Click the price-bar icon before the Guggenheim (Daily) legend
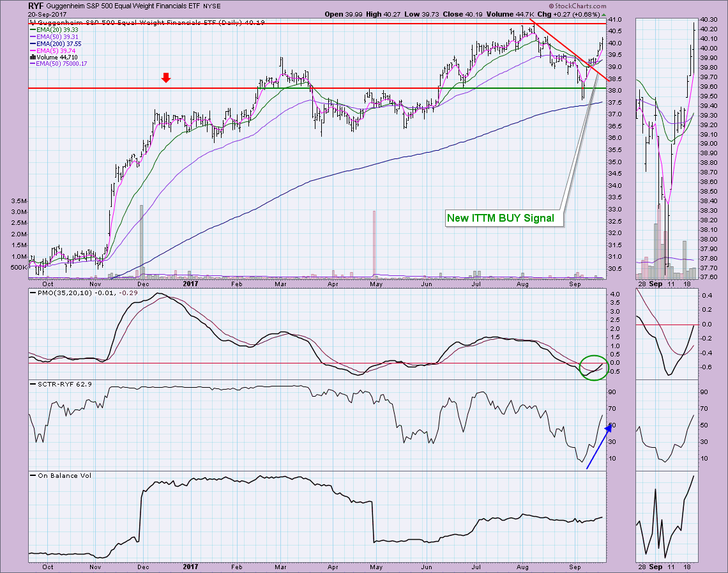Image resolution: width=728 pixels, height=573 pixels. coord(33,23)
